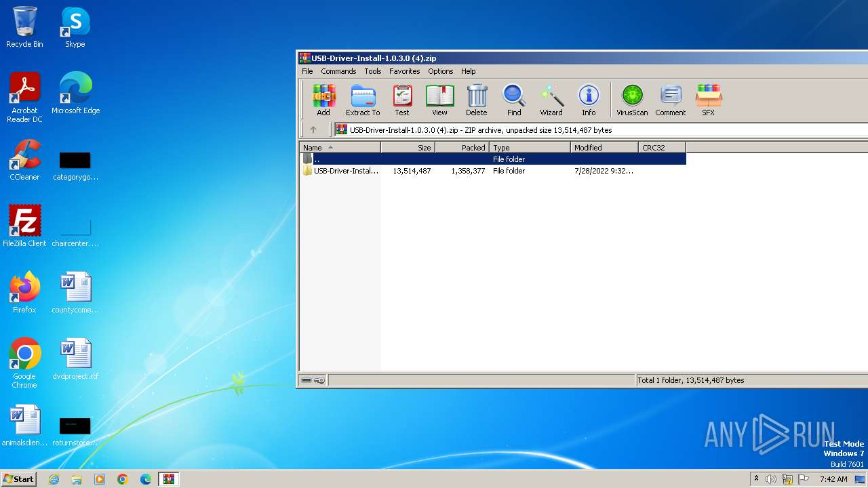
Task: Open the Help menu
Action: tap(469, 71)
